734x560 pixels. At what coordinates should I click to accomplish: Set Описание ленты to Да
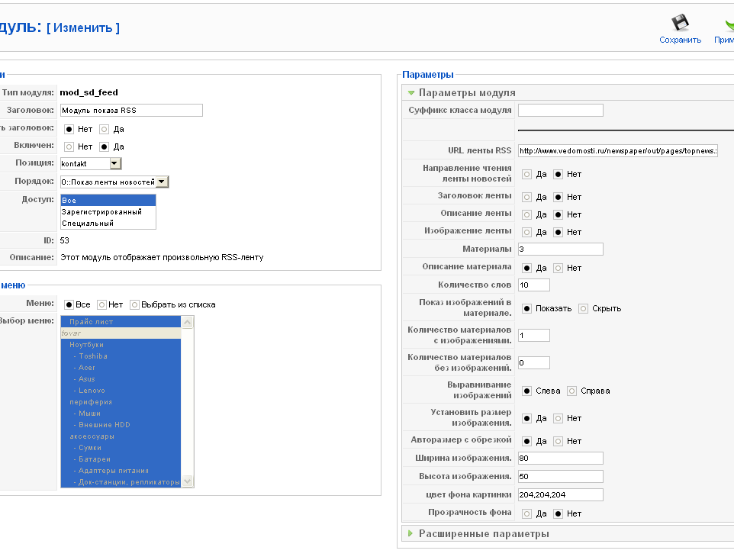coord(526,215)
